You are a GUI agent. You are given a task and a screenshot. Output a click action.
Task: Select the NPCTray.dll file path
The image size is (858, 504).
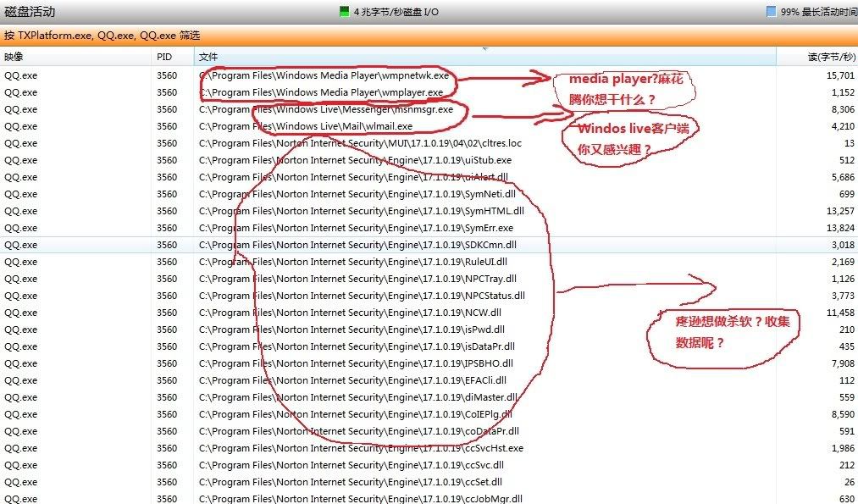(x=358, y=279)
